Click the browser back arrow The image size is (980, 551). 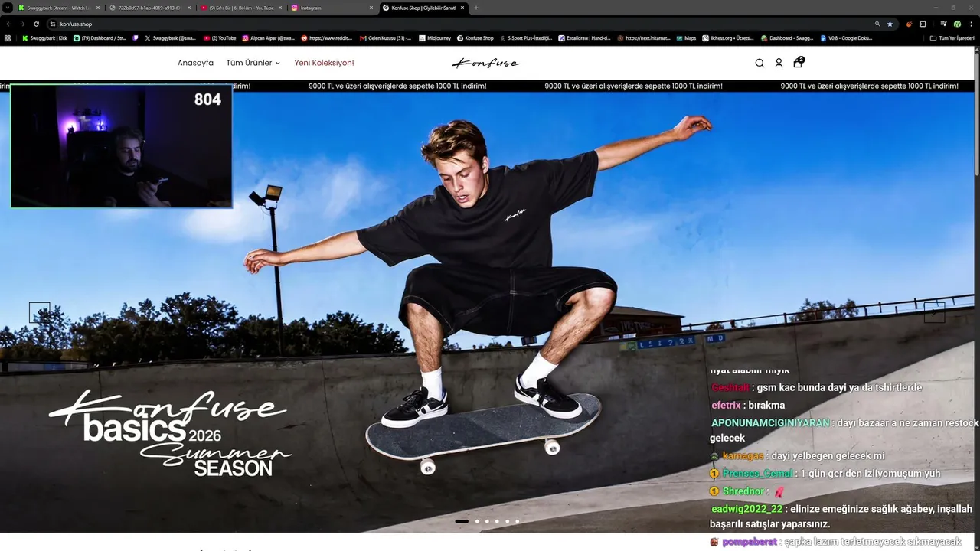tap(8, 24)
